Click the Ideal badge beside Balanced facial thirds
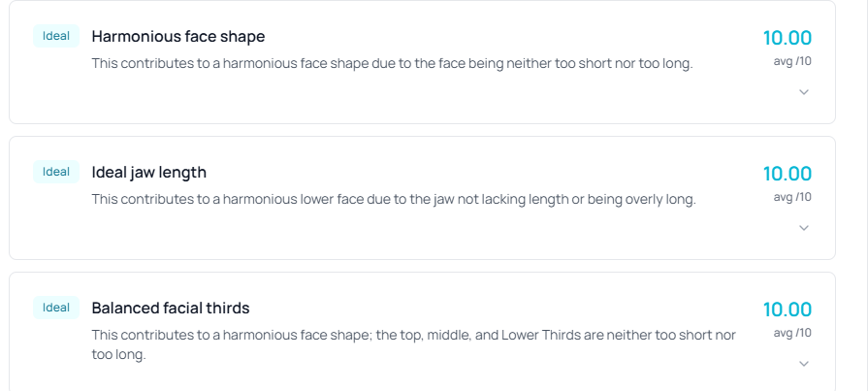Screen dimensions: 868x391 [56, 308]
